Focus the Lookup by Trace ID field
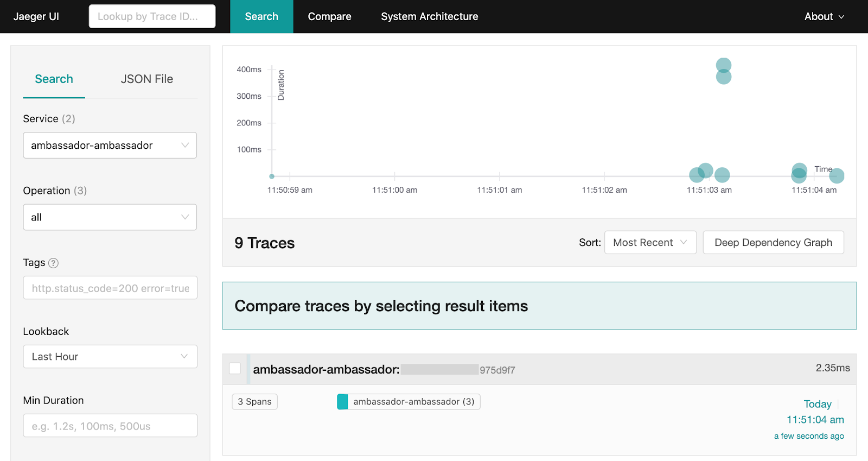 (x=152, y=16)
